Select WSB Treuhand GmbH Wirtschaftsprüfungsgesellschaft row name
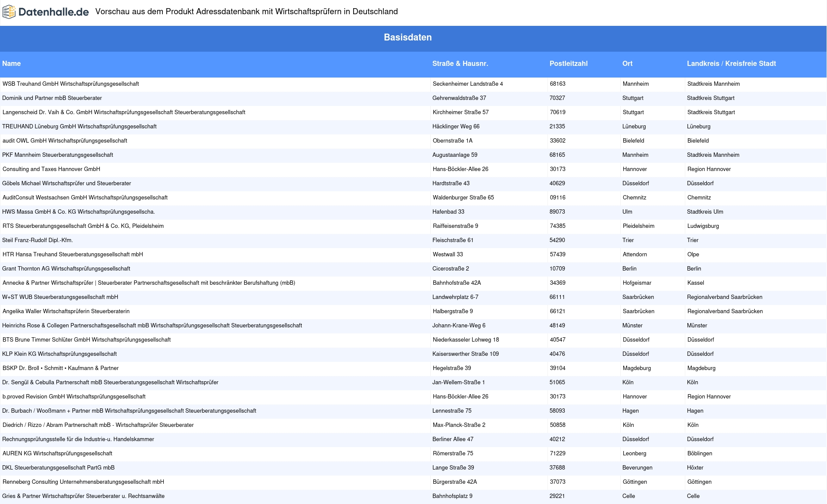This screenshot has height=504, width=827. (71, 84)
